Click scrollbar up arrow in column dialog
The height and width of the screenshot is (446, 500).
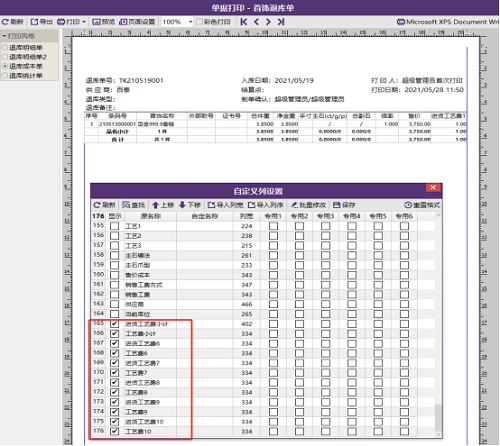pos(438,215)
